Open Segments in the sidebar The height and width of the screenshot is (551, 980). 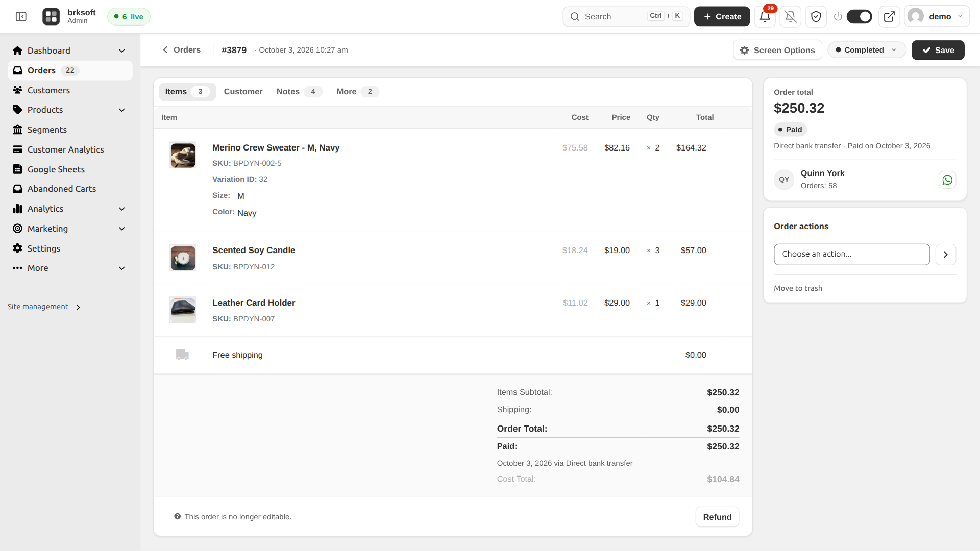[70, 130]
